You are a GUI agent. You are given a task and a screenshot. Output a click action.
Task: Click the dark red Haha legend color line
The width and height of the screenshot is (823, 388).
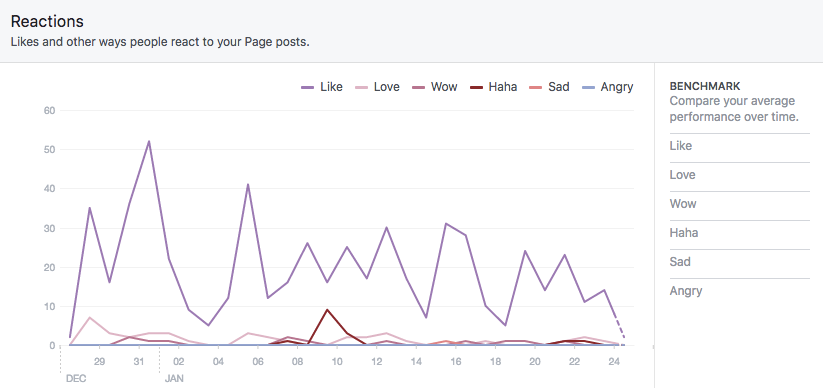click(x=476, y=88)
